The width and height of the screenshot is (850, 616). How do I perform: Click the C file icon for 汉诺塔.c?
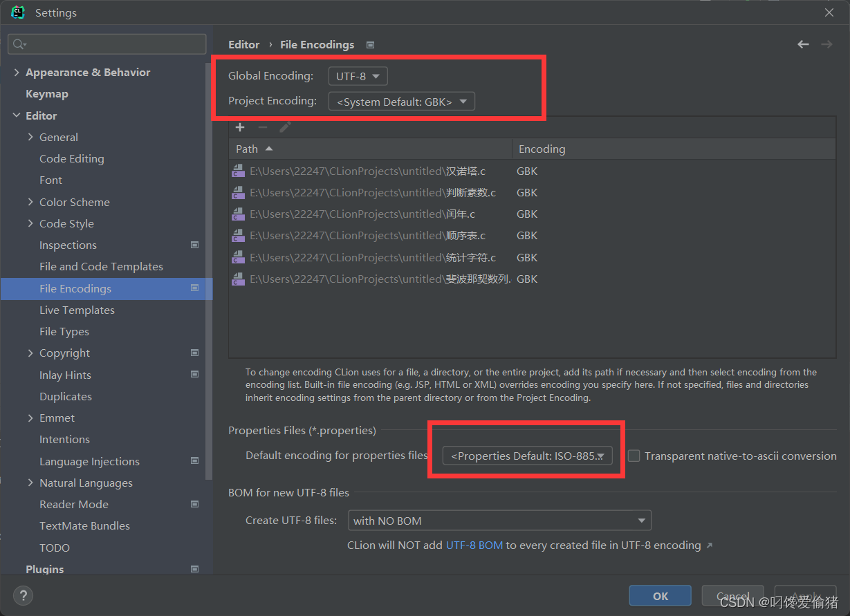pos(238,171)
